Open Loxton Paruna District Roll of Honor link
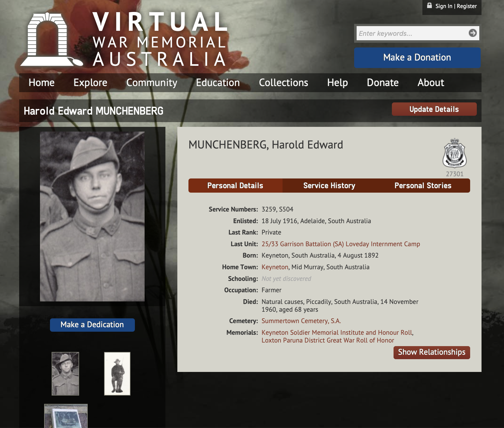Screen dimensions: 504x428 (328, 340)
